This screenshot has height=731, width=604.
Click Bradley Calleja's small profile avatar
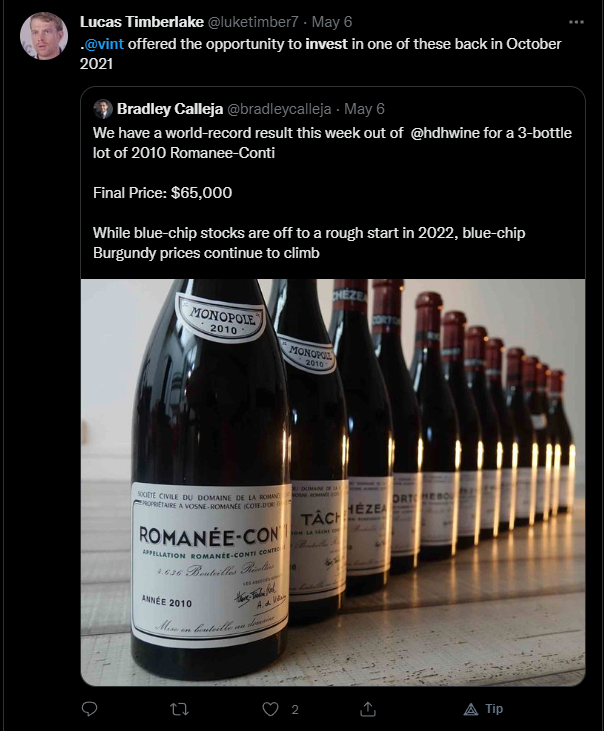pos(103,109)
